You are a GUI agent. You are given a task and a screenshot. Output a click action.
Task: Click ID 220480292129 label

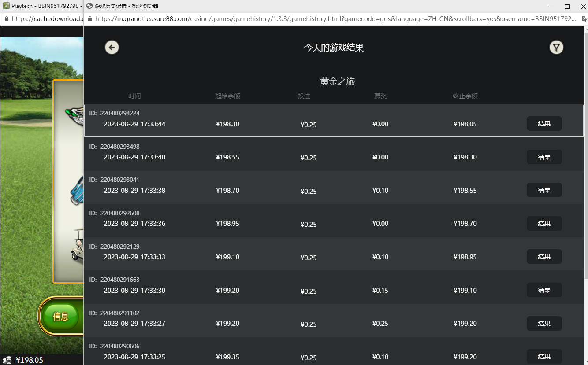[115, 247]
